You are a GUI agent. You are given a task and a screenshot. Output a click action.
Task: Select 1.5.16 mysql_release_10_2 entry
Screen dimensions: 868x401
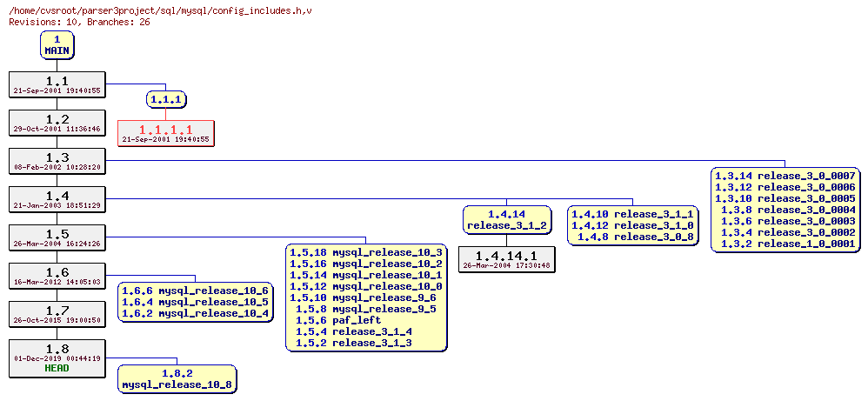click(x=366, y=264)
